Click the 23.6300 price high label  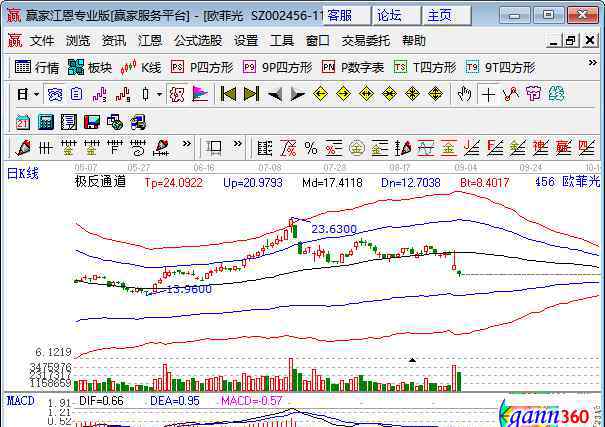pyautogui.click(x=334, y=229)
